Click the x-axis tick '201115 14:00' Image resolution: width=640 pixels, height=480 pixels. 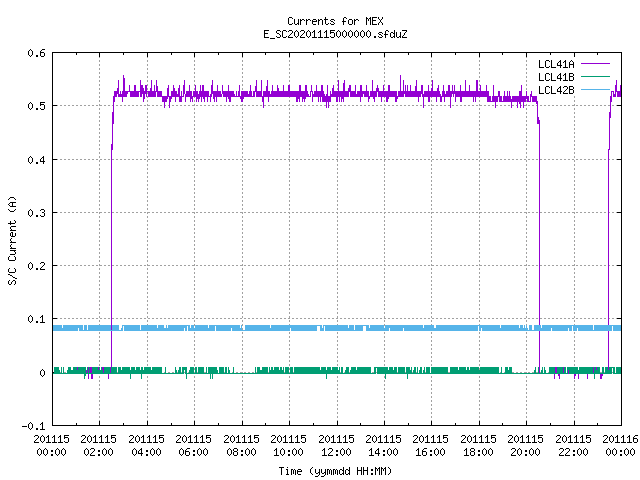(383, 446)
